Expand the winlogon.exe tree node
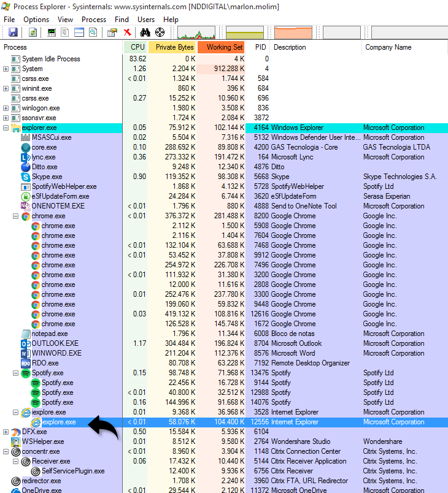 pyautogui.click(x=6, y=108)
